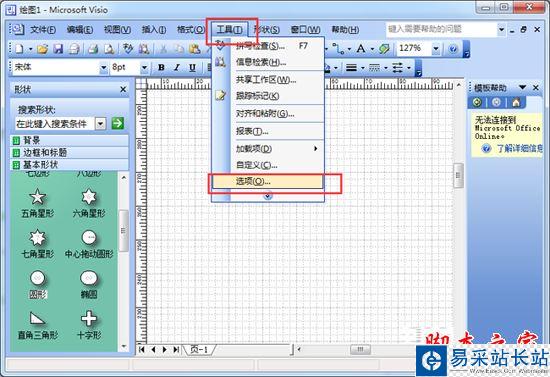Open the 边框和标题 stencil
550x377 pixels.
click(x=69, y=153)
